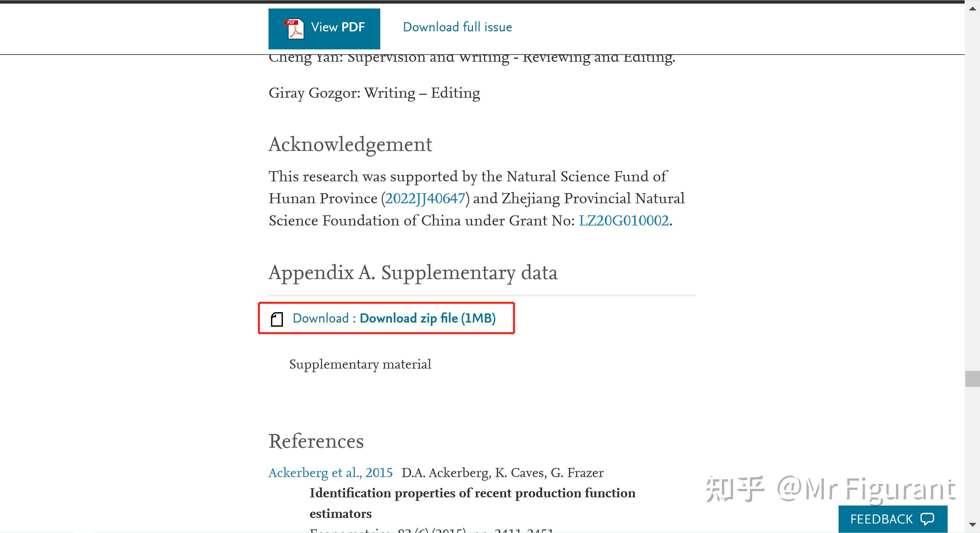Open grant number 2022JJ40647 link
This screenshot has height=533, width=980.
click(425, 198)
